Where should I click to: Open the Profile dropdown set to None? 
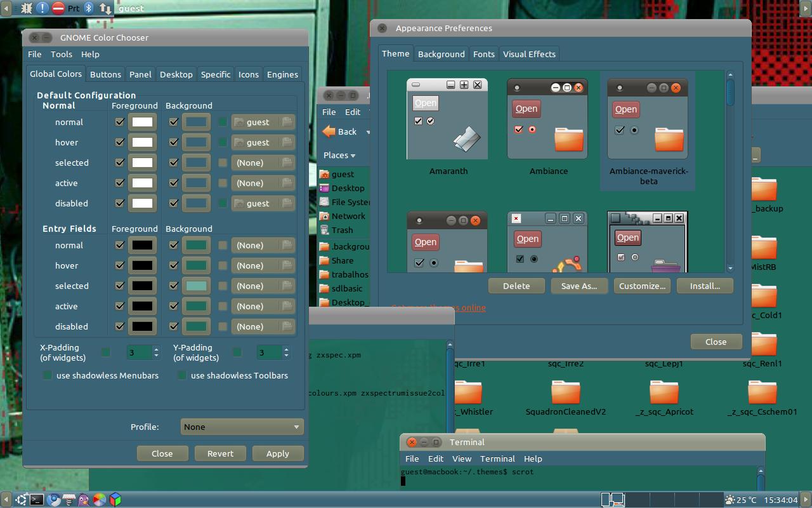(x=242, y=427)
